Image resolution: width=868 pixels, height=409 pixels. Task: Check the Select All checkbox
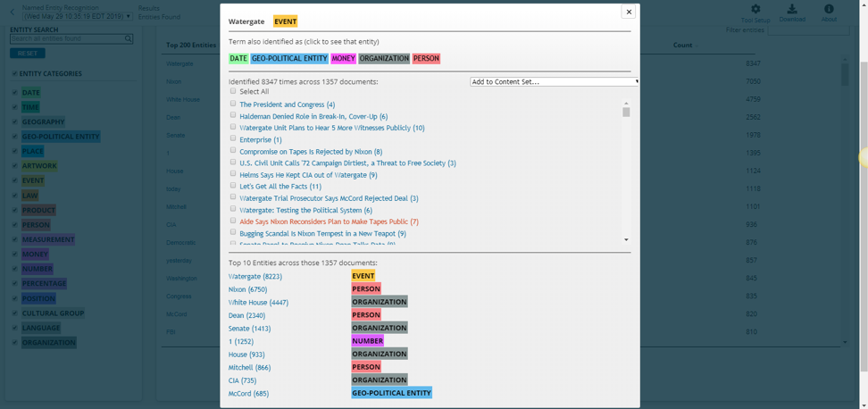tap(233, 91)
